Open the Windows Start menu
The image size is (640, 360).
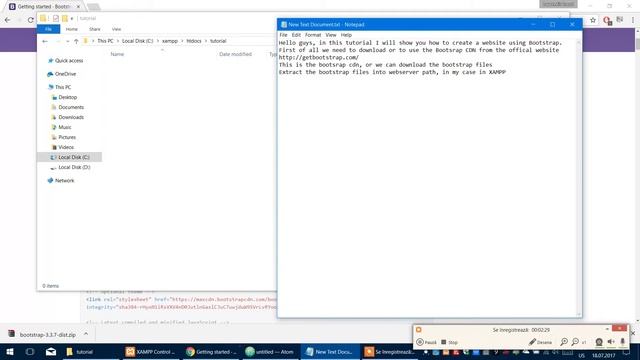10,351
